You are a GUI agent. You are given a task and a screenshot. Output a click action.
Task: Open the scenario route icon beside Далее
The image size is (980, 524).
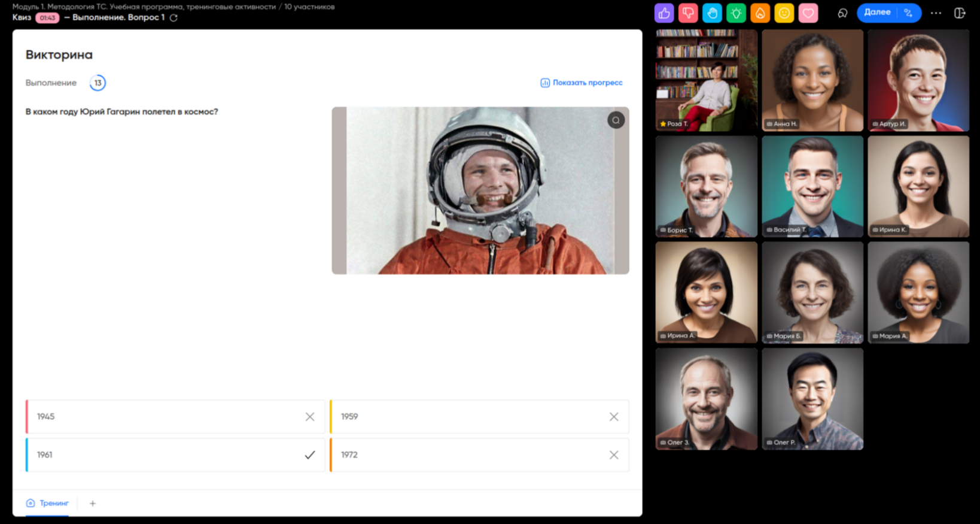908,13
